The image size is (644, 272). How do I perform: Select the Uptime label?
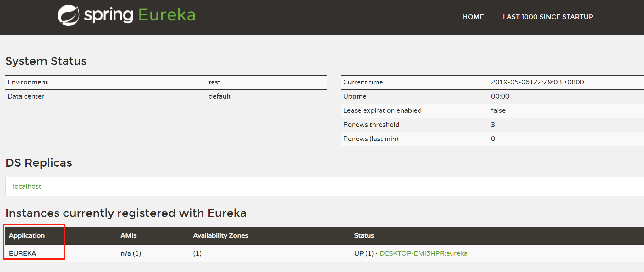(355, 96)
